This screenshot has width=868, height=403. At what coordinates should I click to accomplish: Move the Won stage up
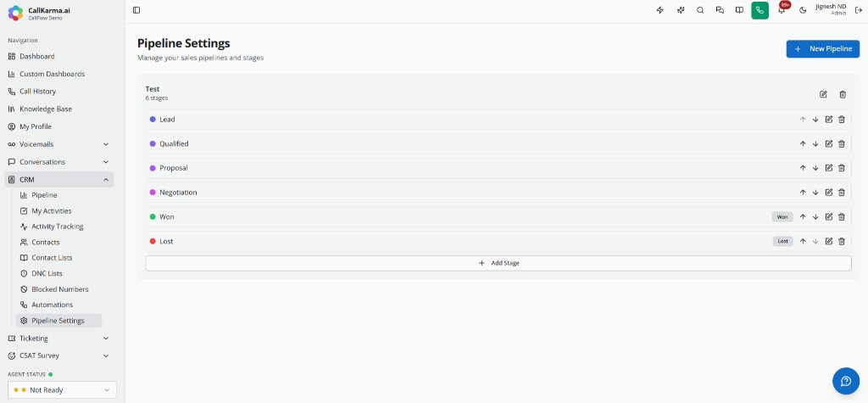[x=803, y=216]
